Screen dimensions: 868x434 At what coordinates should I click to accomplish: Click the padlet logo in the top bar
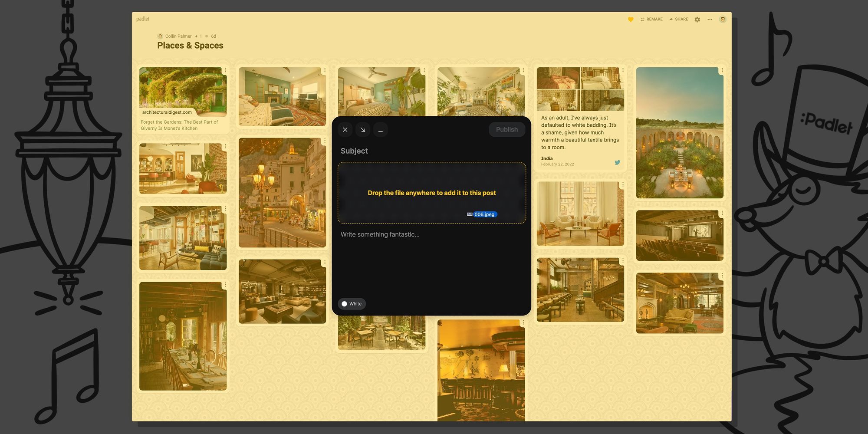pos(143,19)
